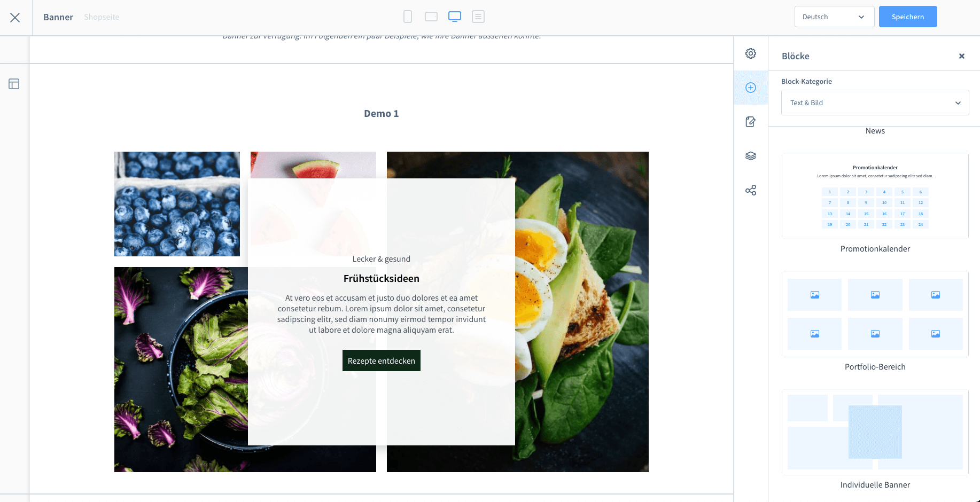The height and width of the screenshot is (502, 980).
Task: Show the layers navigator icon
Action: 751,156
